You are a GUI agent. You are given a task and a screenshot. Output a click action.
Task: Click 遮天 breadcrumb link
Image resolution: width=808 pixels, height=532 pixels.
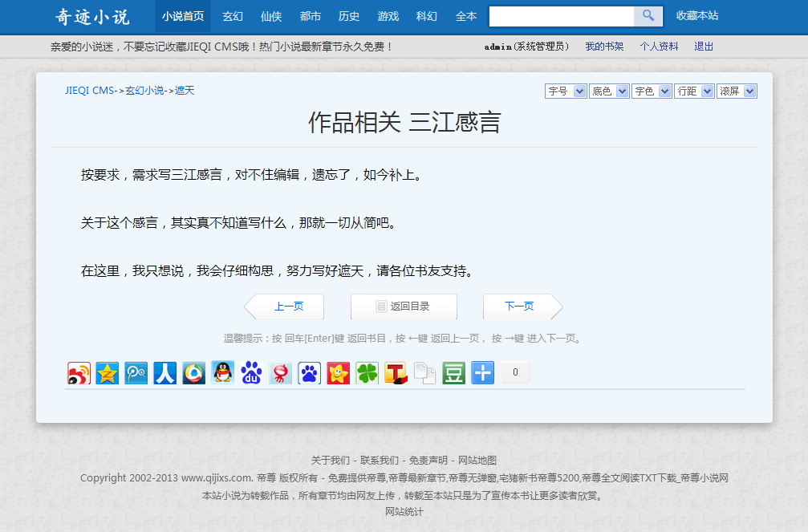click(185, 90)
